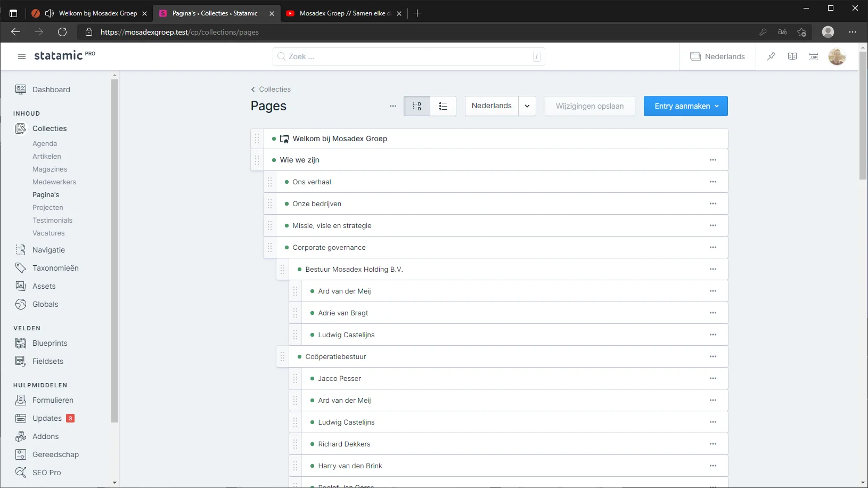Select Artikelen collection in sidebar

47,156
